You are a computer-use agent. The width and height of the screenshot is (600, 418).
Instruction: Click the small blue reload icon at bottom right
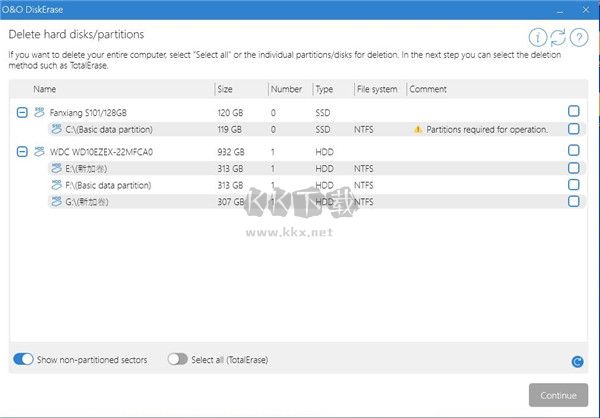pyautogui.click(x=577, y=362)
